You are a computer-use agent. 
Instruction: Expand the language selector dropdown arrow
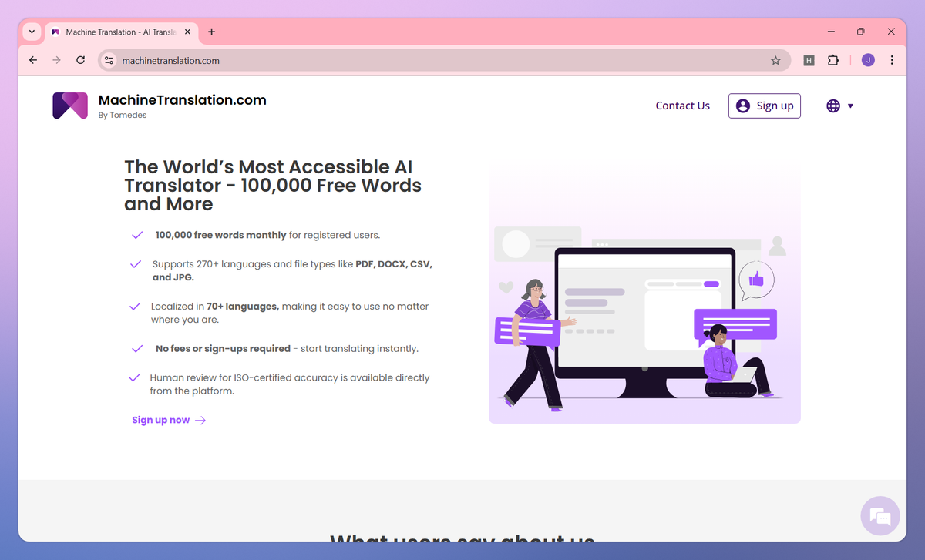click(851, 106)
